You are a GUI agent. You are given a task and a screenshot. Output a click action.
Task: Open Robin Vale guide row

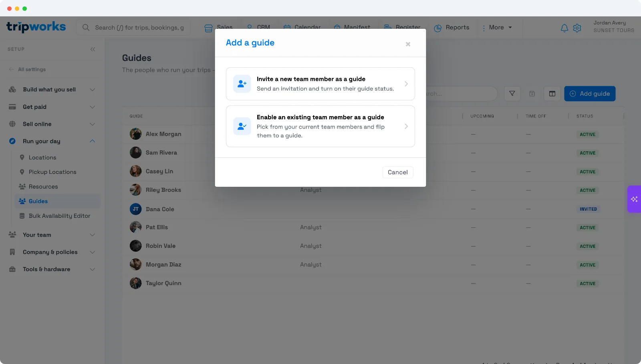coord(373,246)
